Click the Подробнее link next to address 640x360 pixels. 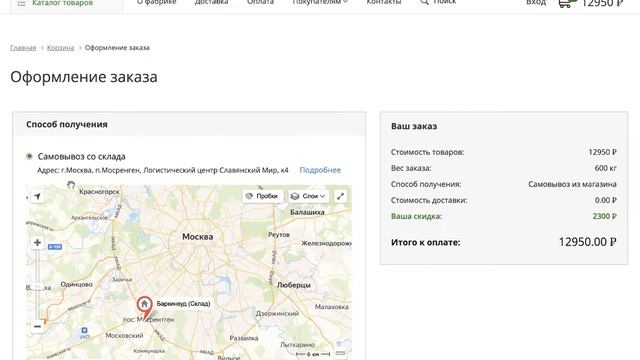click(x=320, y=170)
